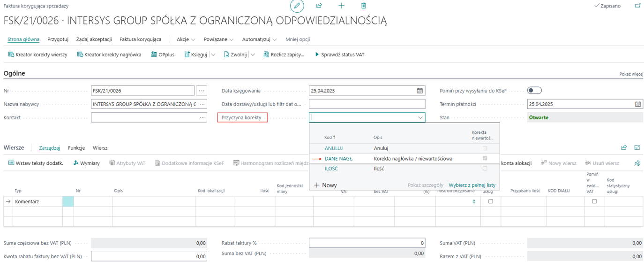Open page in new window icon

(637, 6)
